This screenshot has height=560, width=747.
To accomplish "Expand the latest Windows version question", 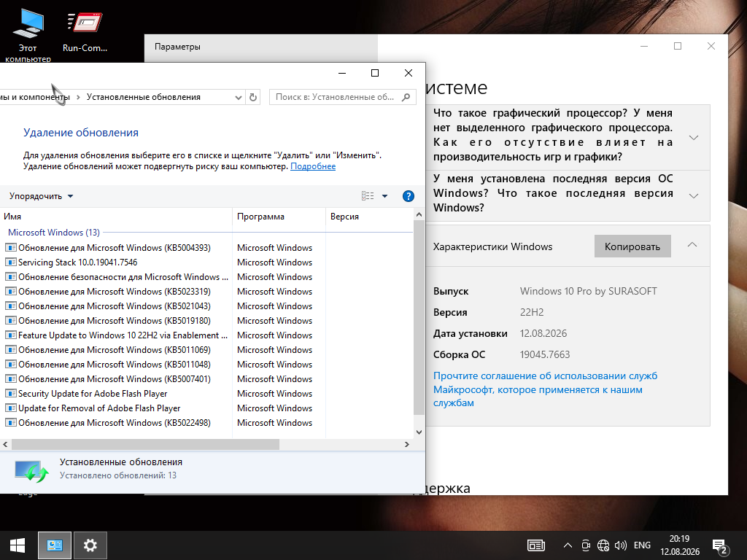I will 694,195.
